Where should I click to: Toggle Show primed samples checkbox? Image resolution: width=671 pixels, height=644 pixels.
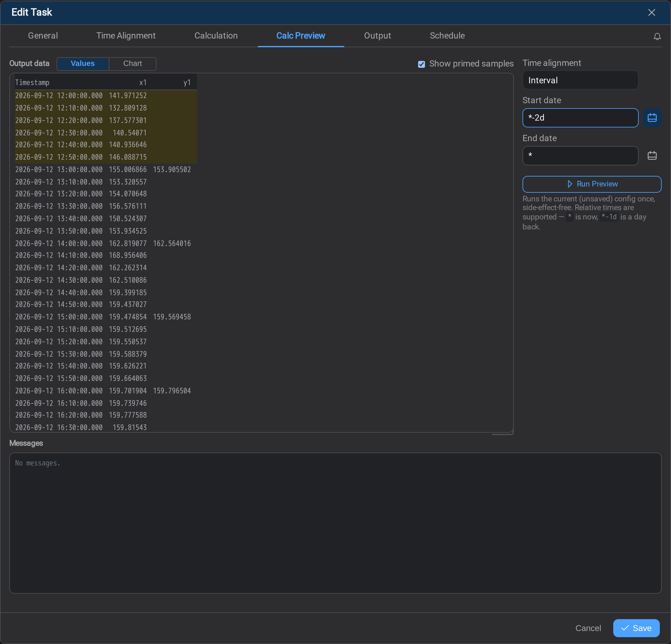[x=422, y=64]
